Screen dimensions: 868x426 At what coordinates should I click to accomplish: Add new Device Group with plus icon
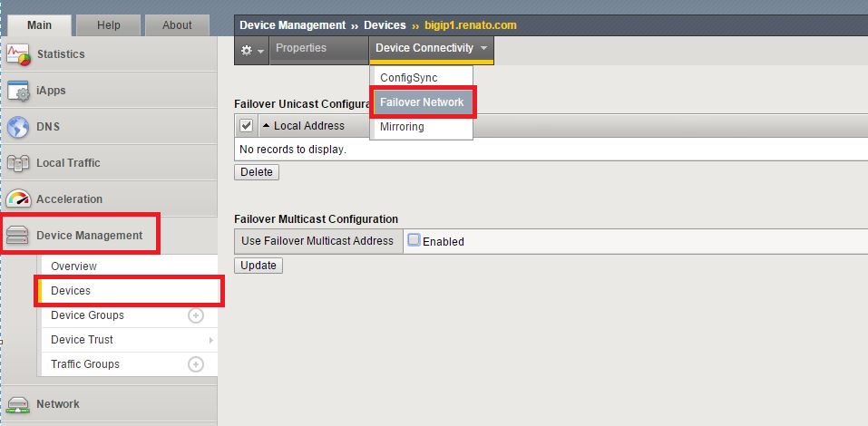pos(195,315)
